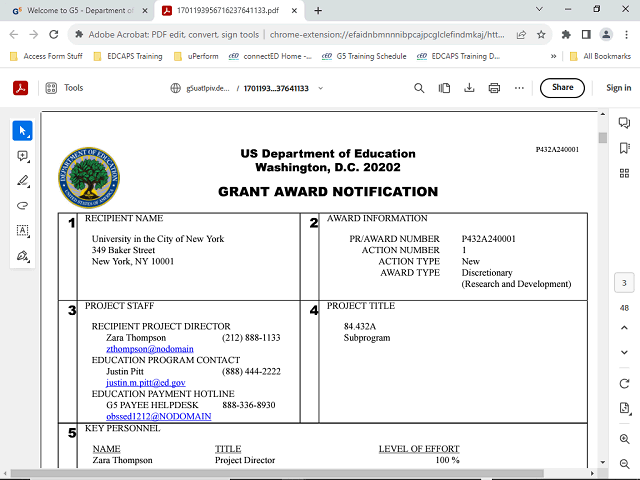The image size is (640, 480).
Task: Click the Department of Education seal image
Action: coord(89,178)
